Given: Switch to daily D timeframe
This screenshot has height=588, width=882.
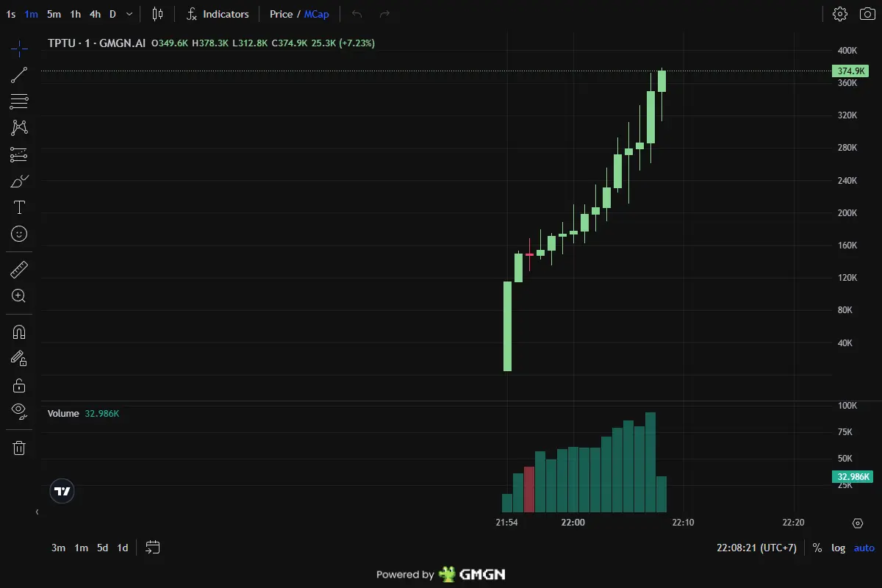Looking at the screenshot, I should point(112,14).
